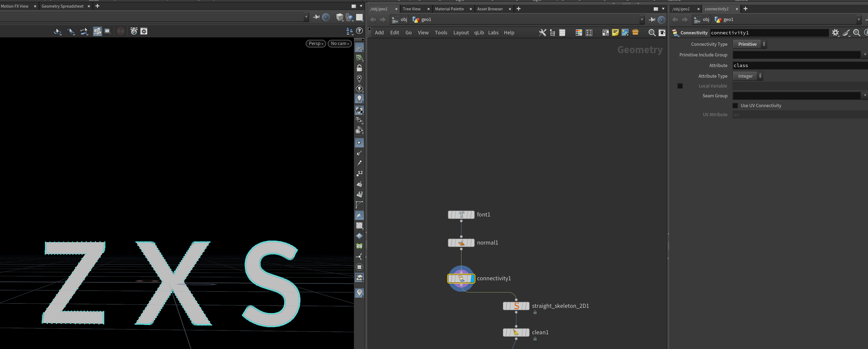Switch to the Material Palette tab
868x349 pixels.
(x=449, y=9)
